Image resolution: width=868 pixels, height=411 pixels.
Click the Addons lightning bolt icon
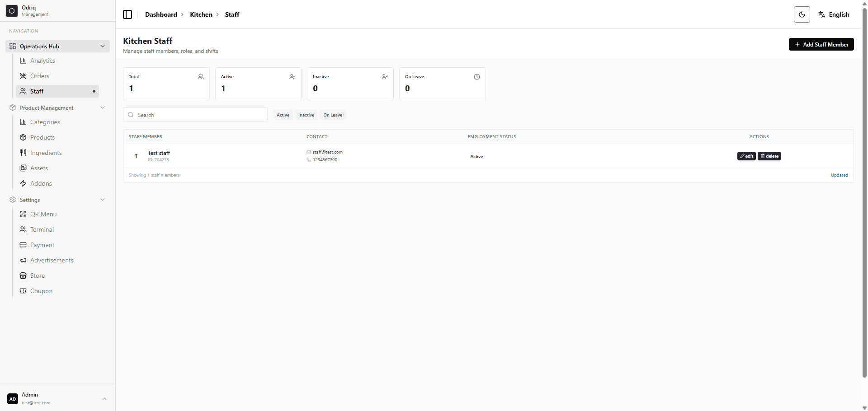23,183
